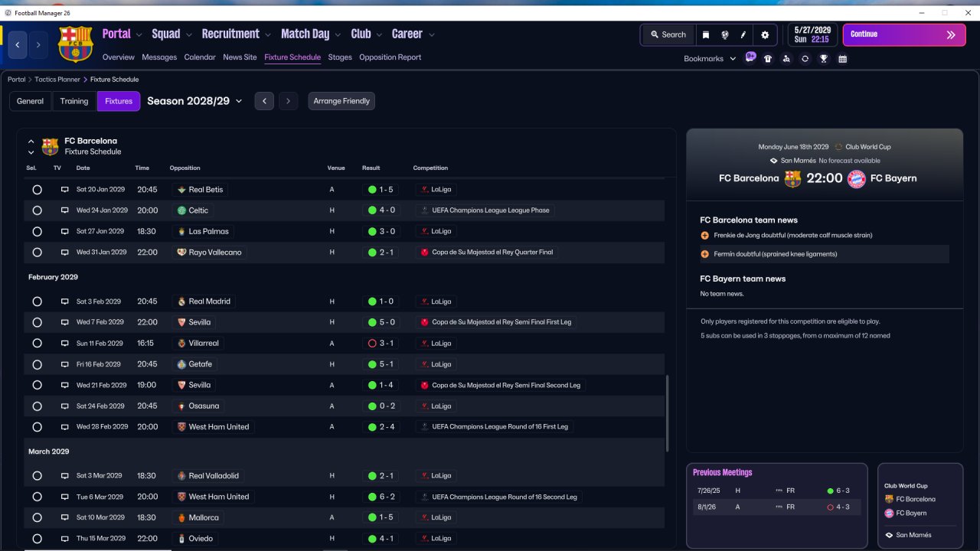Open the 9+ messages notification icon
The width and height of the screenshot is (980, 551).
pos(750,57)
